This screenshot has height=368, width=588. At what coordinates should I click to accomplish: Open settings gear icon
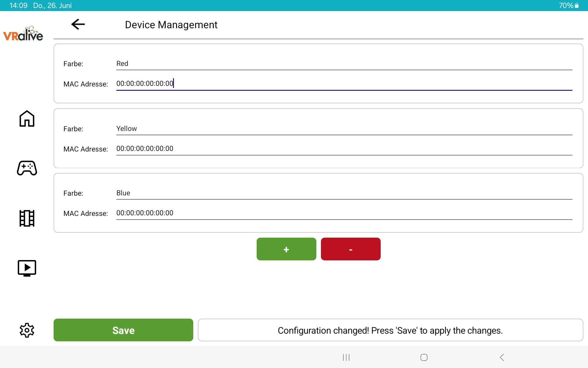[27, 330]
